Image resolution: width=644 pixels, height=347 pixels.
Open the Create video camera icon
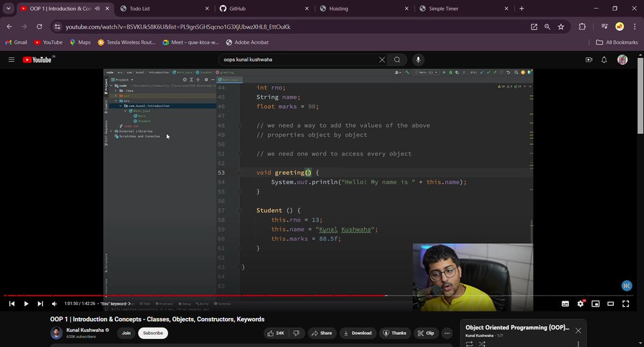tap(589, 60)
